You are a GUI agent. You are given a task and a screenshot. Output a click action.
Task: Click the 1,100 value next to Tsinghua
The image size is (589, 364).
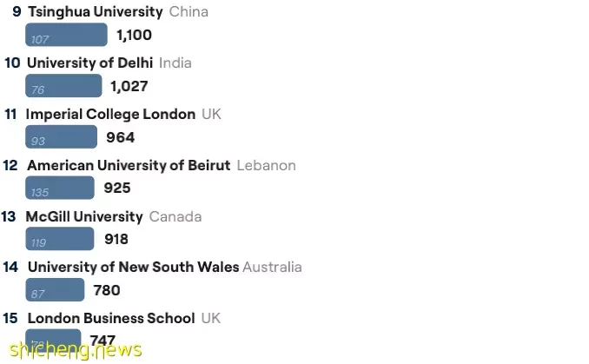point(134,36)
